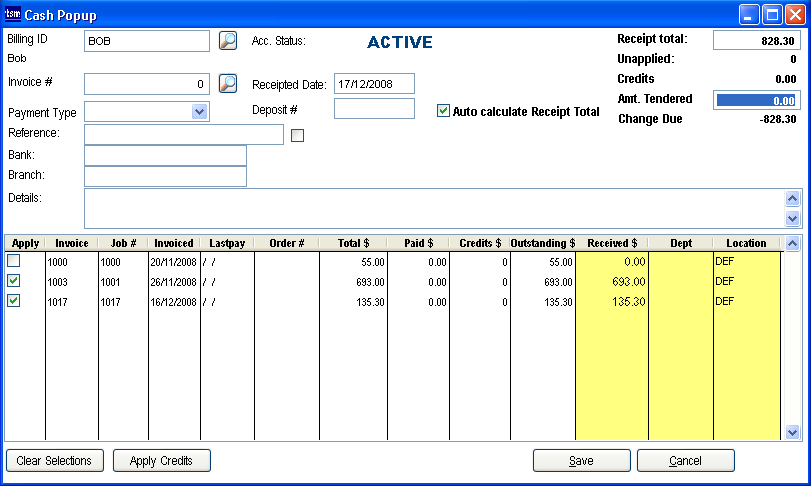This screenshot has width=811, height=486.
Task: Untick the Apply checkbox for invoice 1017
Action: point(14,301)
